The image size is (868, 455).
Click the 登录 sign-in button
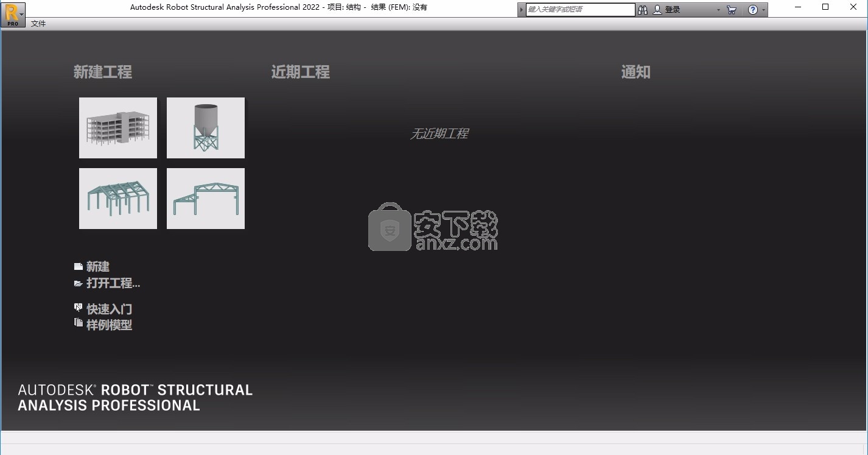tap(667, 10)
